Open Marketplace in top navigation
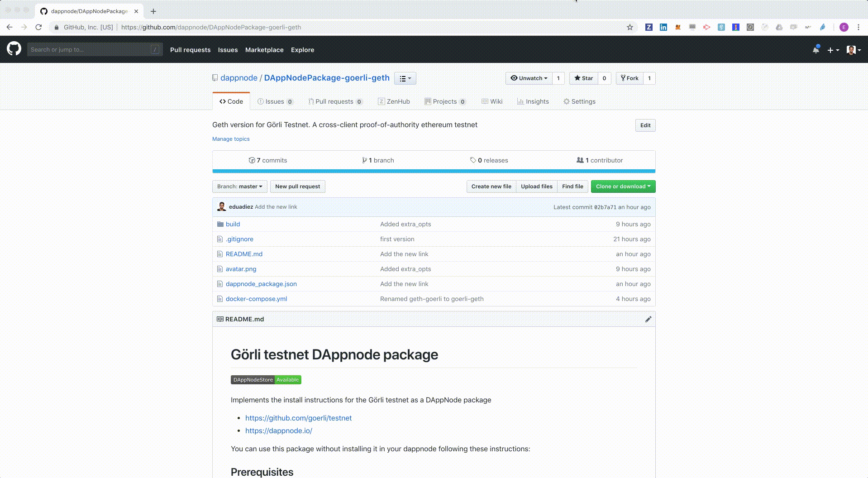This screenshot has height=478, width=868. click(x=264, y=50)
